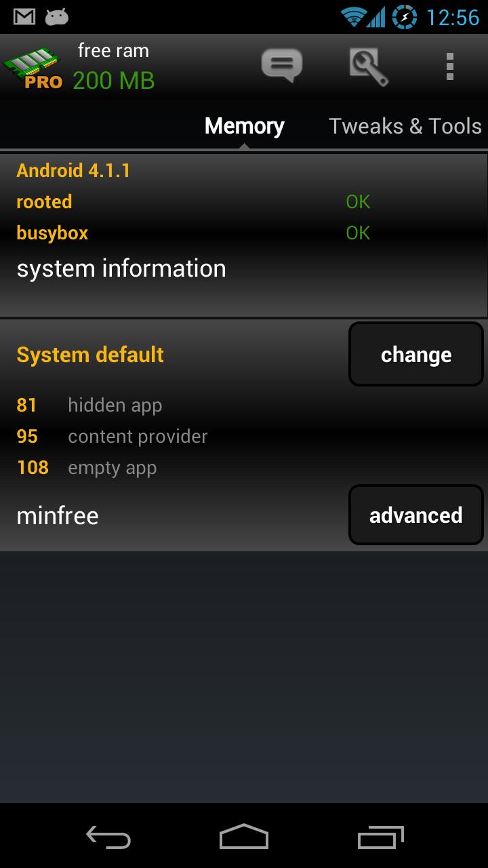Tap the free ram 200 MB readout
Image resolution: width=488 pixels, height=868 pixels.
[x=113, y=67]
